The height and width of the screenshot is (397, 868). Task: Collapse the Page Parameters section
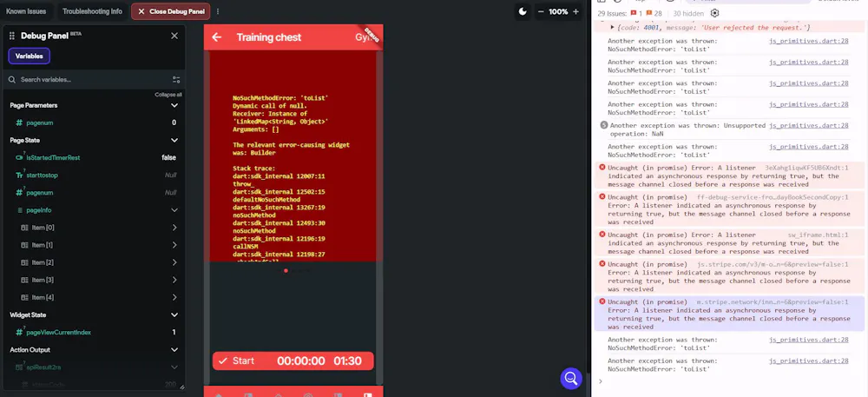(x=174, y=105)
